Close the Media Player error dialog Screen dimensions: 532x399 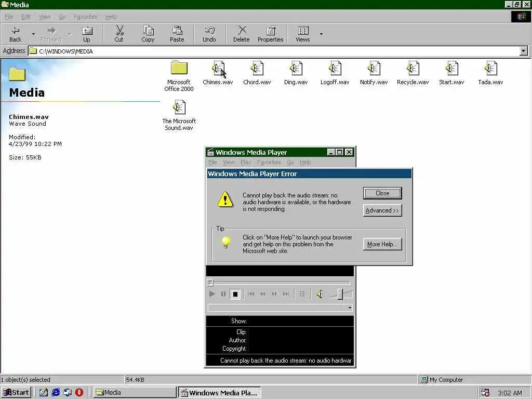click(382, 193)
